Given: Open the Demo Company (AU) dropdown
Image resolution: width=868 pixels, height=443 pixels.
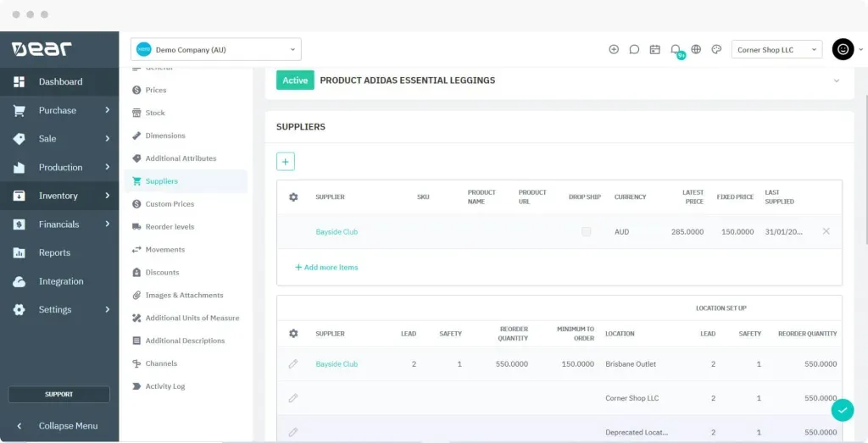Looking at the screenshot, I should pyautogui.click(x=215, y=49).
